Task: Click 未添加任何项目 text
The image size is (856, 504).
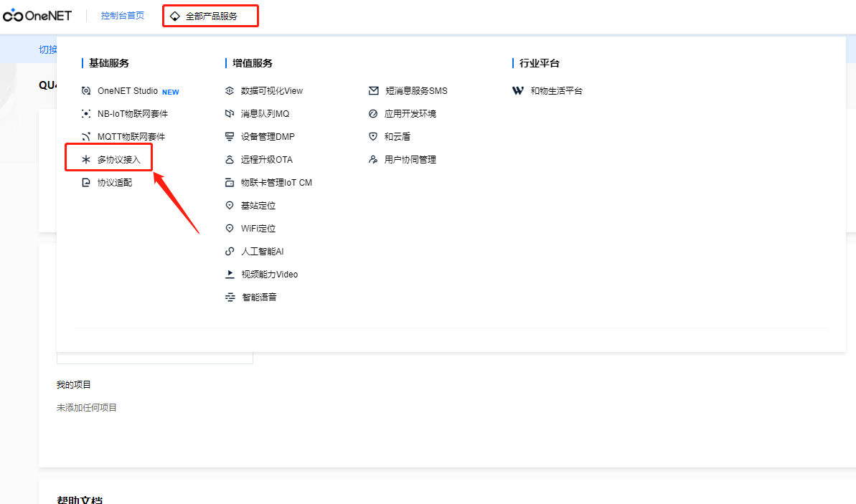Action: [x=87, y=408]
